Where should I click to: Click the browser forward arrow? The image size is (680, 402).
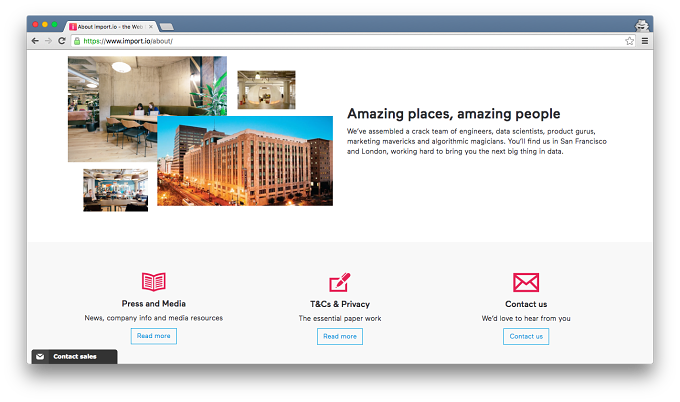48,41
